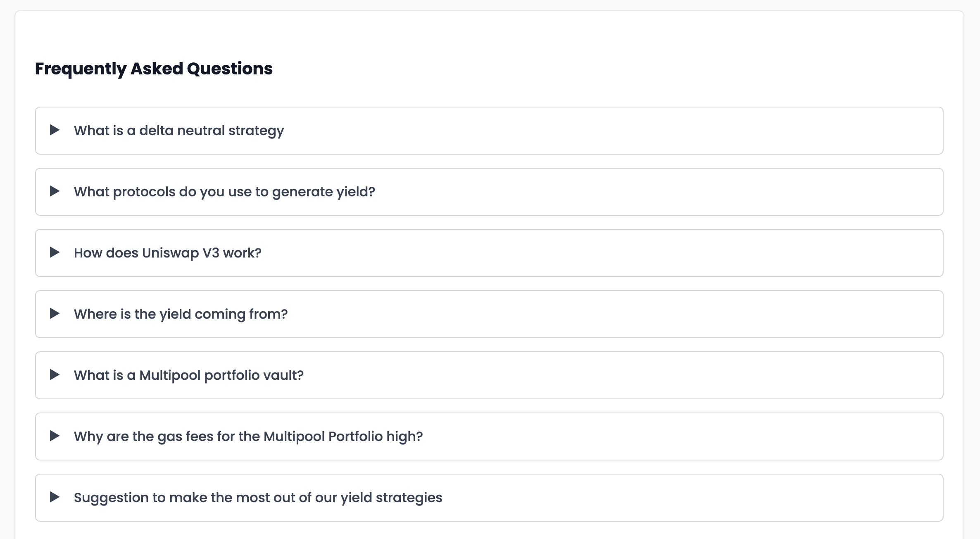Open "Suggestion to make the most" question text
Image resolution: width=980 pixels, height=539 pixels.
coord(258,498)
